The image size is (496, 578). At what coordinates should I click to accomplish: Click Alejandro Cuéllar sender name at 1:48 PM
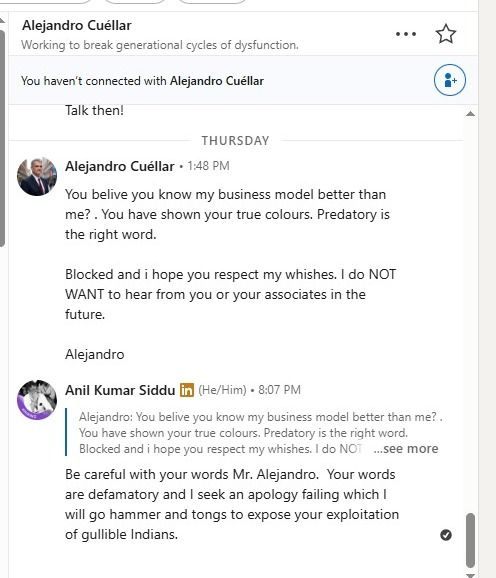[x=119, y=166]
